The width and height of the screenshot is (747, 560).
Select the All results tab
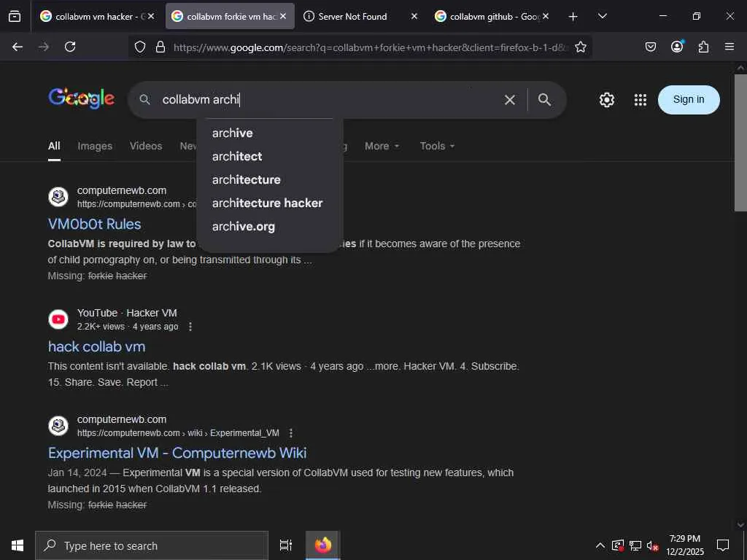click(54, 146)
